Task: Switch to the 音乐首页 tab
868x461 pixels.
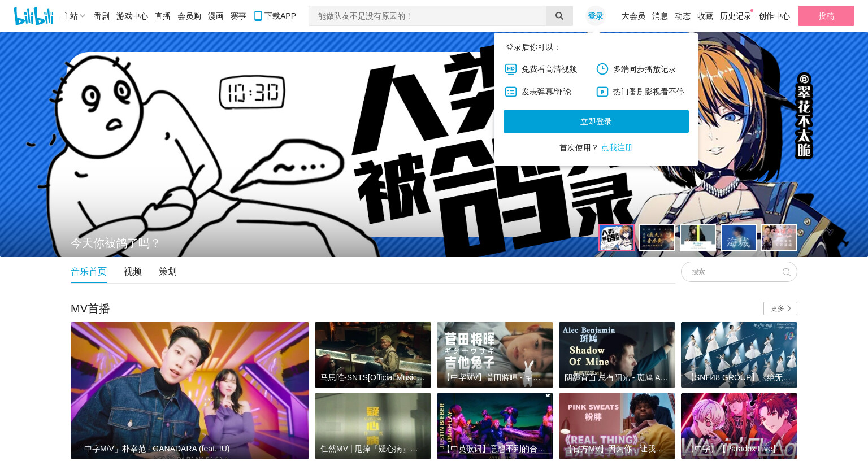Action: click(x=89, y=272)
